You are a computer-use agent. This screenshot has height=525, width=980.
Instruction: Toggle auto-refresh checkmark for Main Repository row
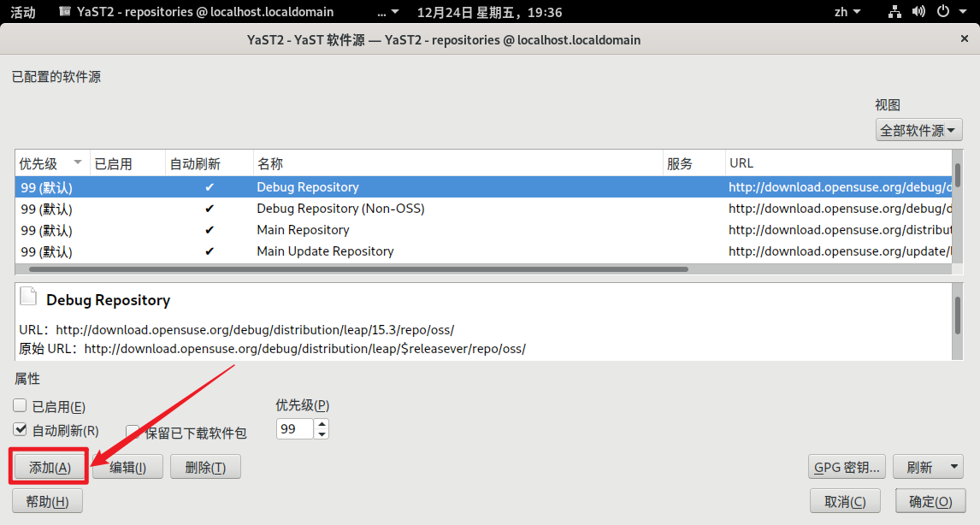tap(210, 230)
